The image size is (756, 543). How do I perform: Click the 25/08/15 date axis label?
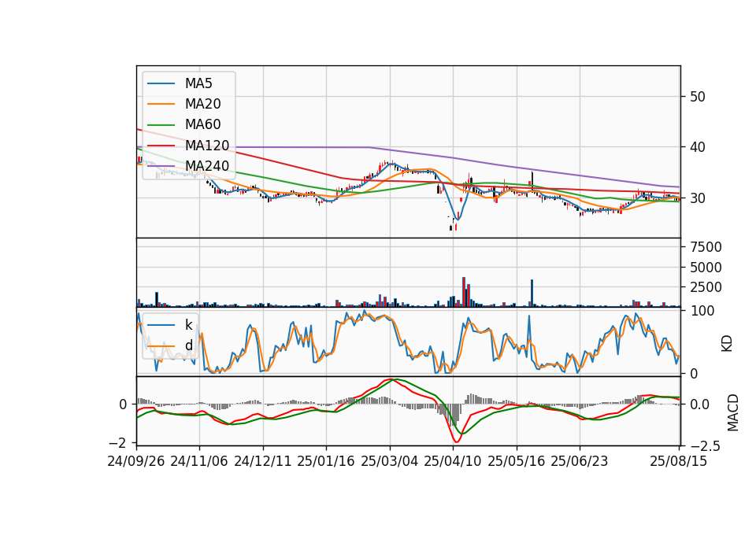point(678,461)
